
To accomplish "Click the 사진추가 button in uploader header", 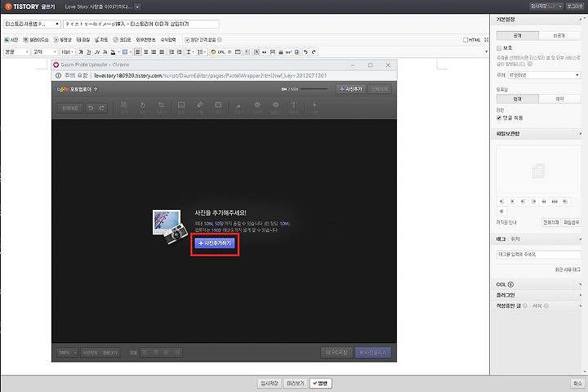I will coord(351,89).
